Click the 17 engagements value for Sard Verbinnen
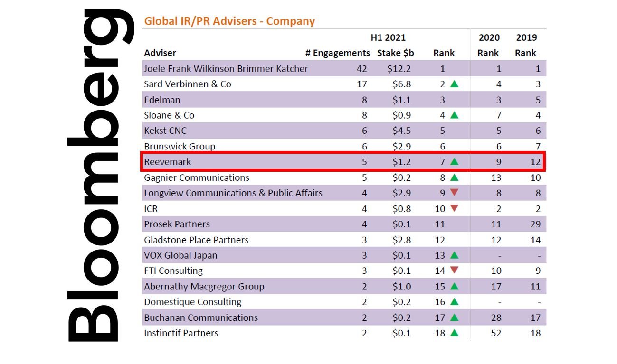 point(361,84)
